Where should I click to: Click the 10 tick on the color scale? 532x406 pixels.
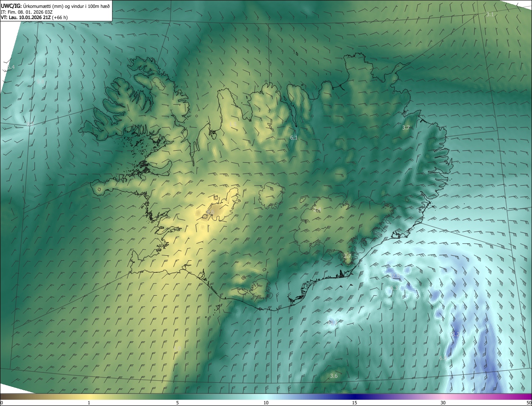(266, 403)
